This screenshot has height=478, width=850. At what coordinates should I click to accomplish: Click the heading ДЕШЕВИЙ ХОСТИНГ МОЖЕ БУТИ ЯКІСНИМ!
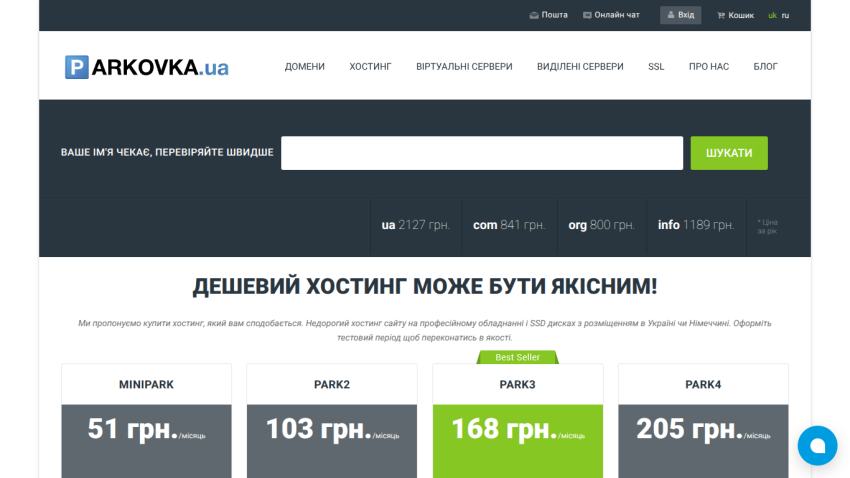tap(425, 286)
